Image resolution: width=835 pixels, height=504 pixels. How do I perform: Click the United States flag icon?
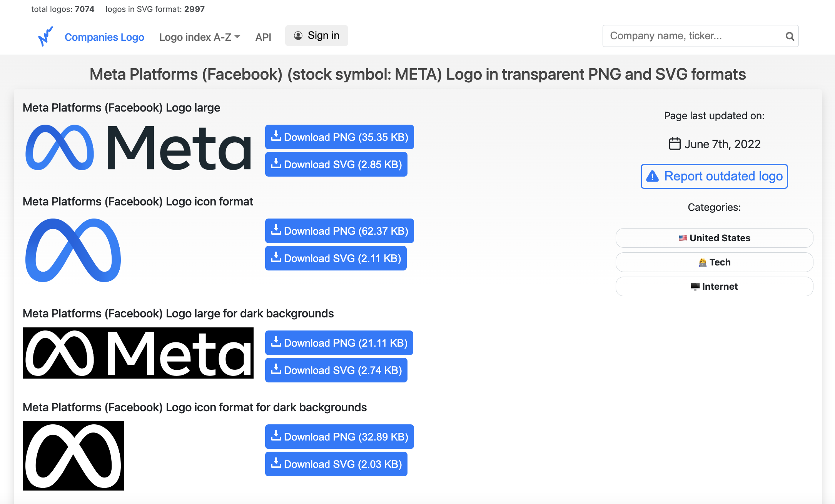tap(683, 238)
